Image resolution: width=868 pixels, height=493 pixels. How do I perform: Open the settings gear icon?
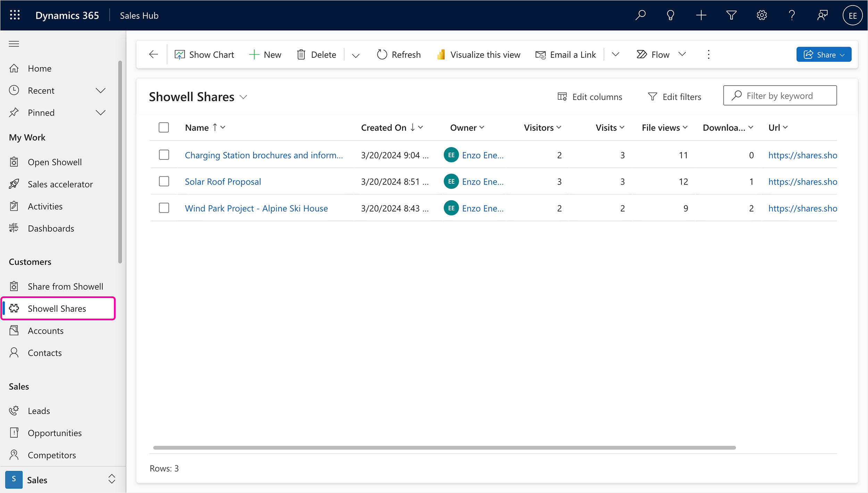tap(761, 15)
